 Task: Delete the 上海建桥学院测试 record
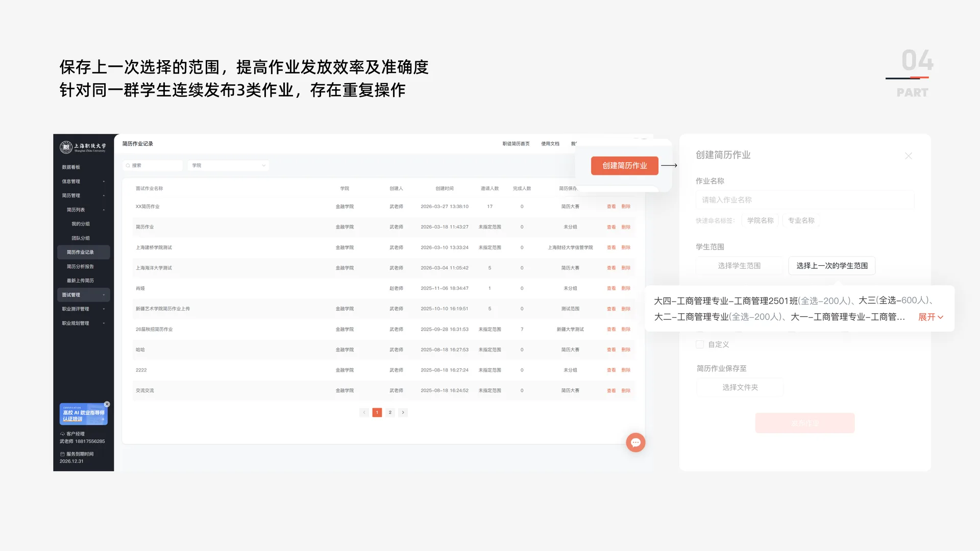tap(626, 247)
